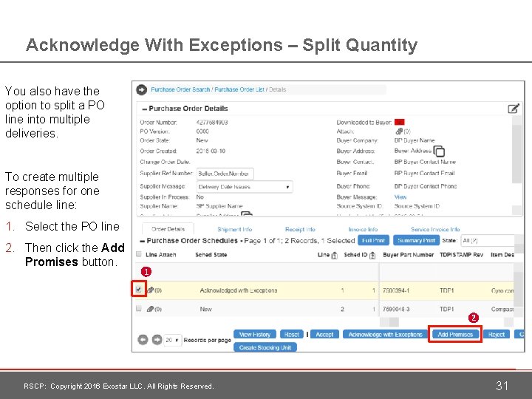Go to previous page with left arrow
Screen dimensions: 532x399
[x=143, y=340]
